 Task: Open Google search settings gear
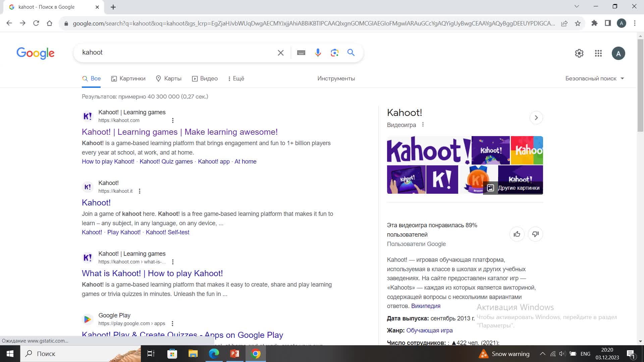[x=579, y=53]
